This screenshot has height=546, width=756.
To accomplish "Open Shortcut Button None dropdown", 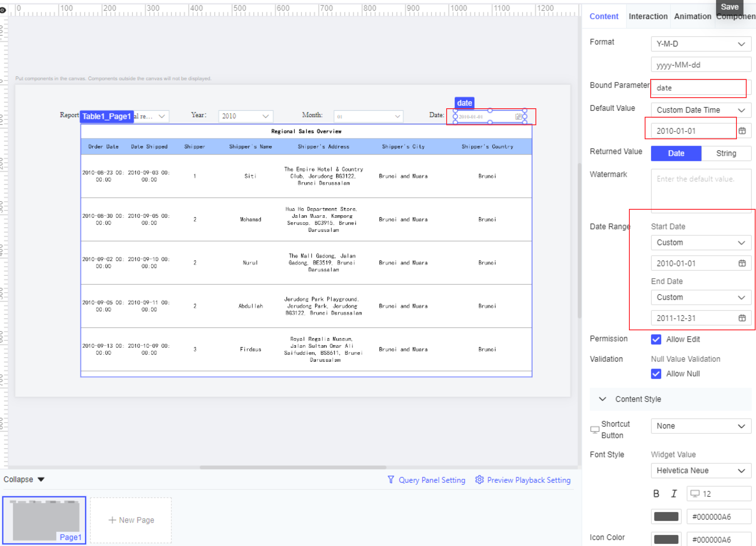I will coord(701,426).
